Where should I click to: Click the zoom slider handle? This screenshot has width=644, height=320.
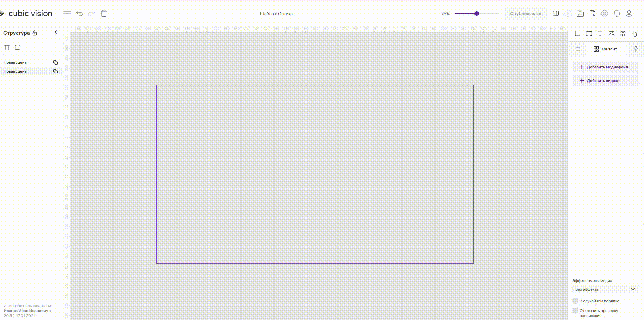476,14
